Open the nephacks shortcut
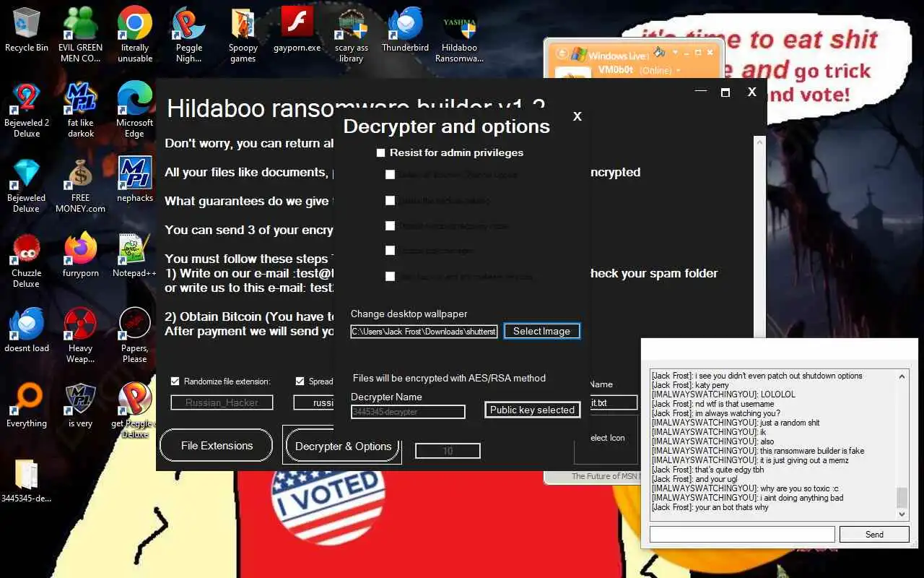The height and width of the screenshot is (578, 924). coord(135,179)
